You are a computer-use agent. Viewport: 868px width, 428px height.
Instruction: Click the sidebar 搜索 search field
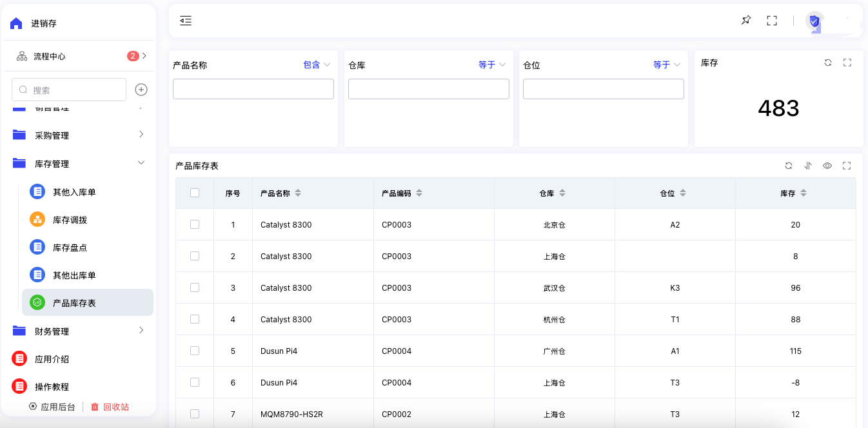[x=69, y=90]
